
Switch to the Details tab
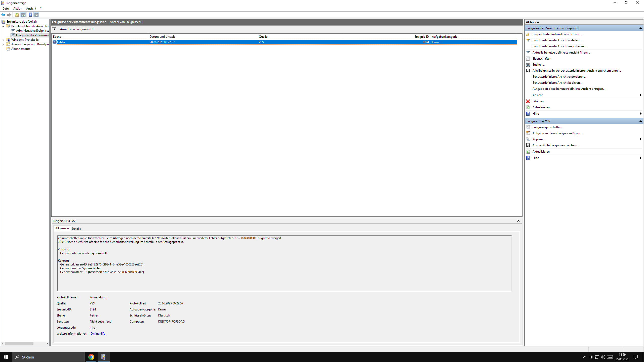[x=76, y=229]
